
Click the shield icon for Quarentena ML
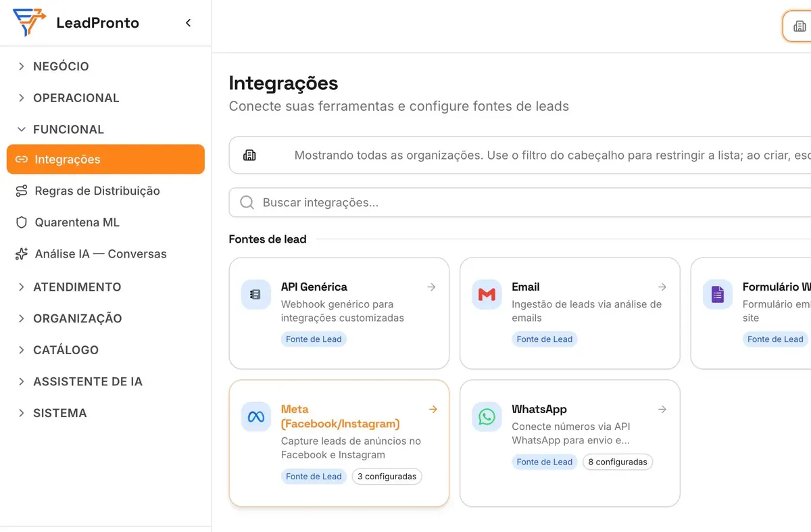(22, 222)
